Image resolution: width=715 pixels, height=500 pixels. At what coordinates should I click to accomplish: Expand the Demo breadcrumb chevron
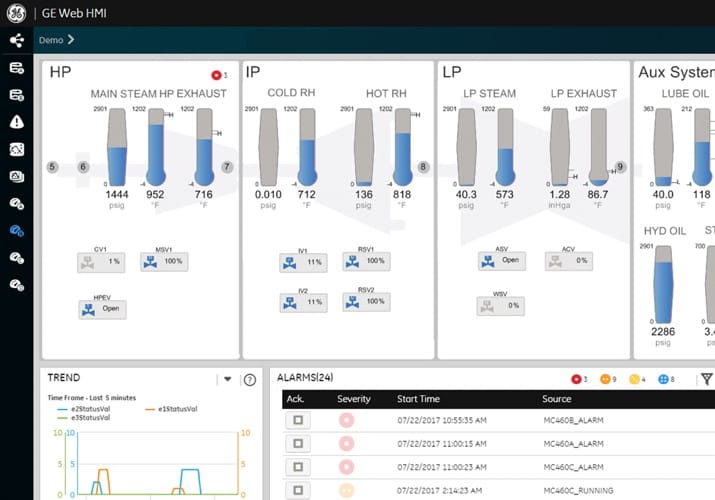71,40
